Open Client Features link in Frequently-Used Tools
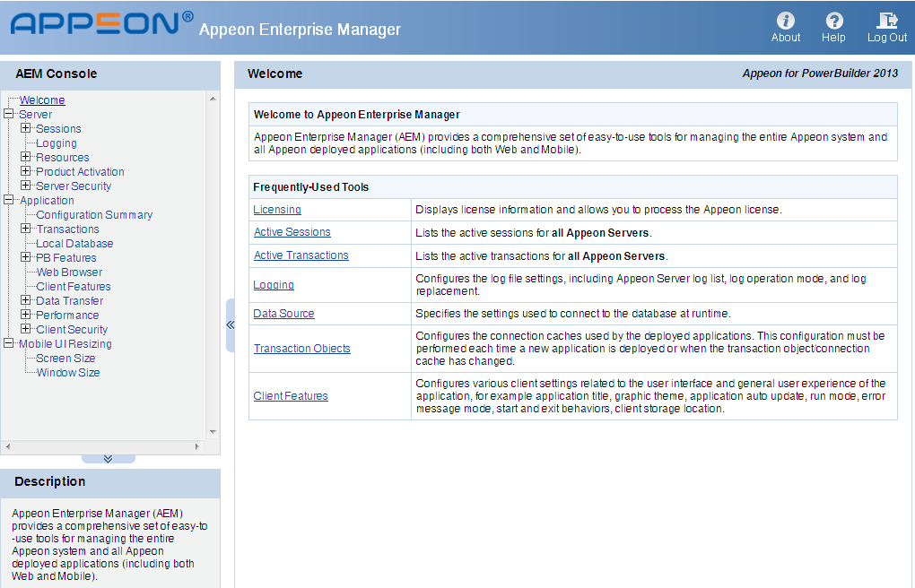 (291, 396)
